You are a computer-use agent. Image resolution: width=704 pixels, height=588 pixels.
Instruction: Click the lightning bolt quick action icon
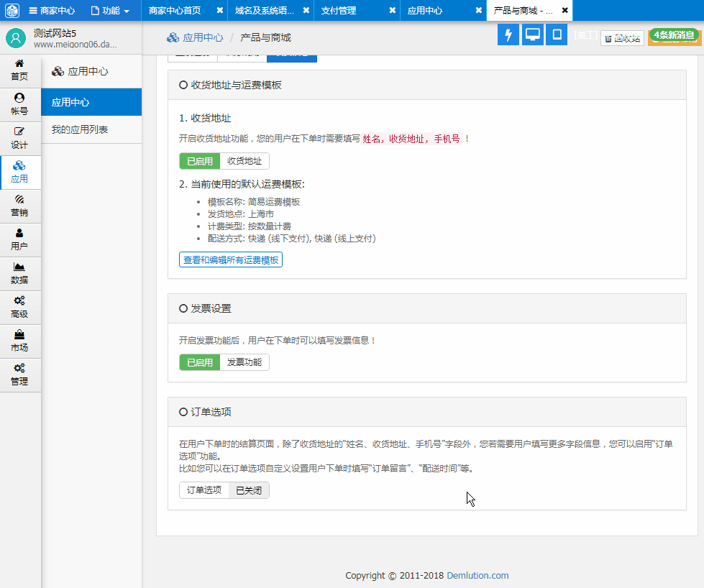point(508,35)
